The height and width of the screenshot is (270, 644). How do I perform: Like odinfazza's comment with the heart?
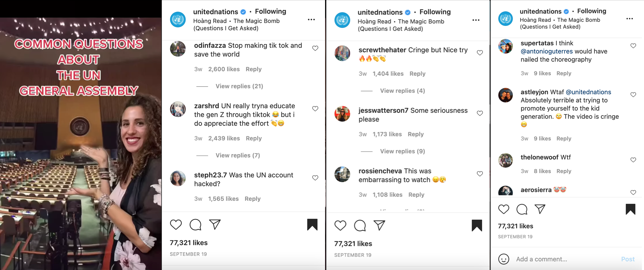315,48
